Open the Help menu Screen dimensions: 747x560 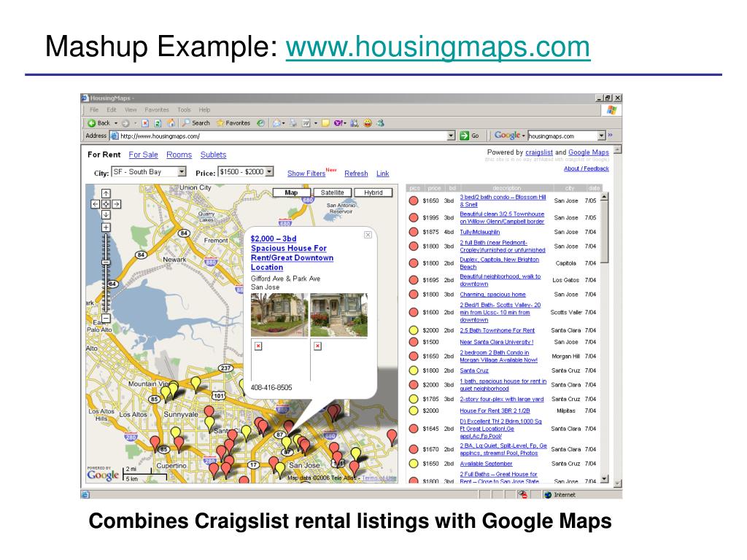pyautogui.click(x=204, y=109)
